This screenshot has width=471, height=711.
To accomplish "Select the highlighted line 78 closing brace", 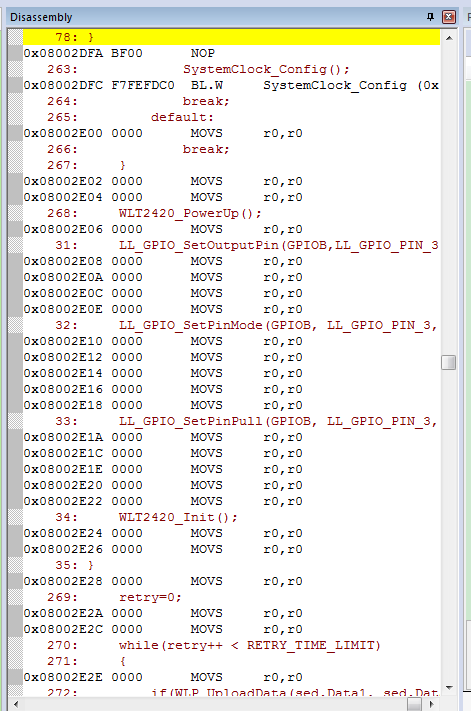I will [231, 37].
